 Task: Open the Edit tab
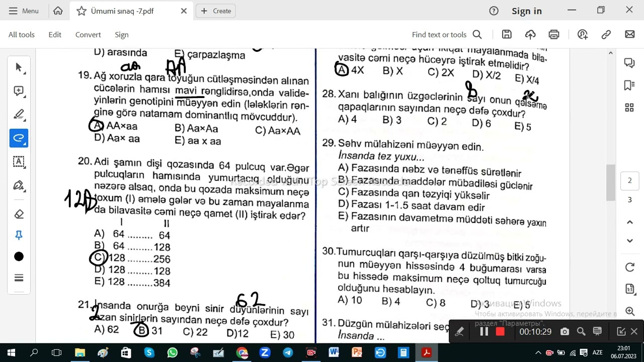pyautogui.click(x=55, y=34)
